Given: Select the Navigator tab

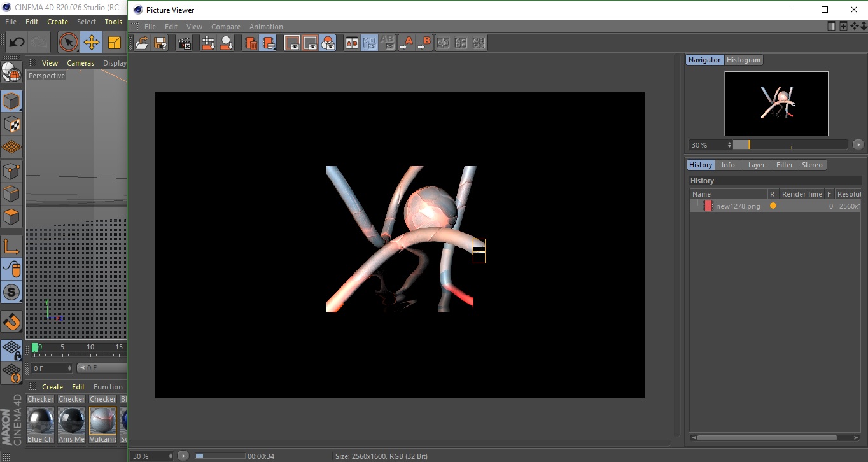Looking at the screenshot, I should pos(704,60).
